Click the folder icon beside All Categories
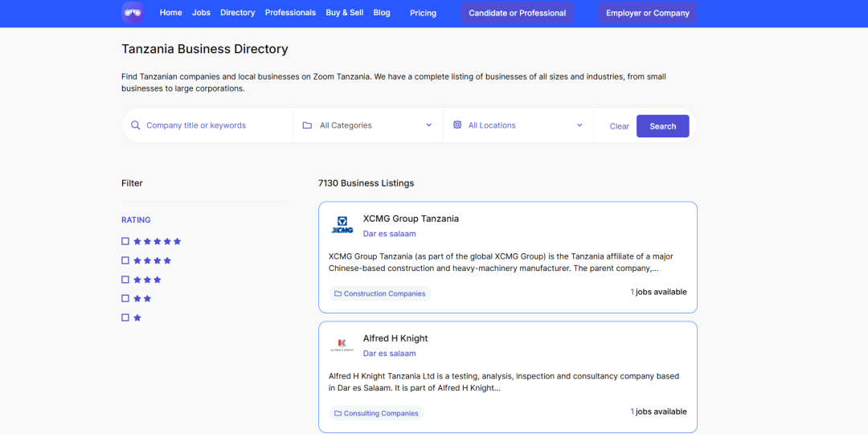The width and height of the screenshot is (868, 434). [x=307, y=125]
